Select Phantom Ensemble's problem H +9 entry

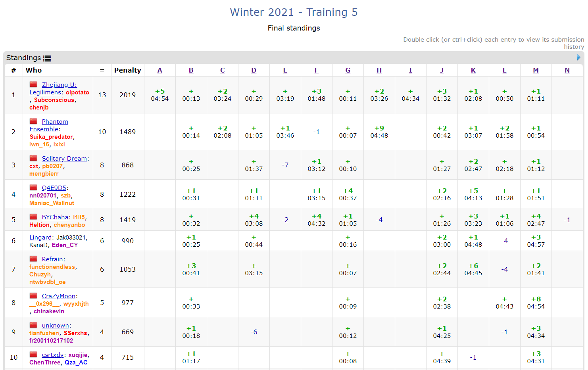[x=379, y=132]
